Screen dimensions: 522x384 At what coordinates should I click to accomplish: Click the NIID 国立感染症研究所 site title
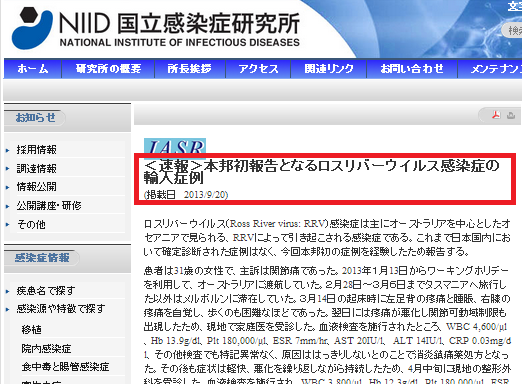click(x=179, y=29)
